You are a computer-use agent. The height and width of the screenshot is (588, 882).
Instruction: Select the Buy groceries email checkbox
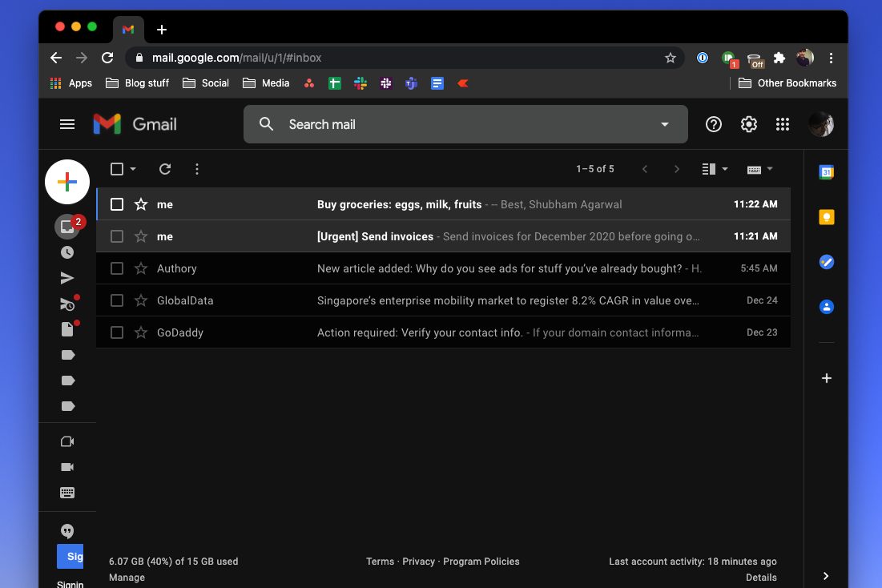click(x=116, y=204)
